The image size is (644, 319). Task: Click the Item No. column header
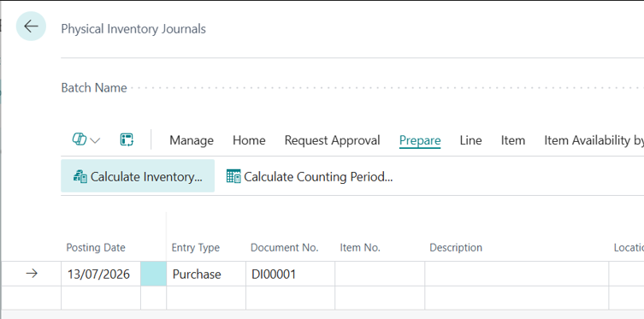360,247
